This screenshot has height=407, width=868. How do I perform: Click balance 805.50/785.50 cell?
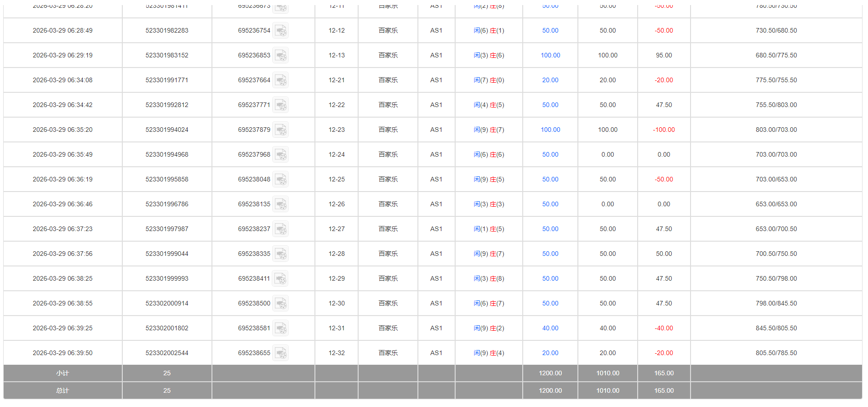pos(776,353)
